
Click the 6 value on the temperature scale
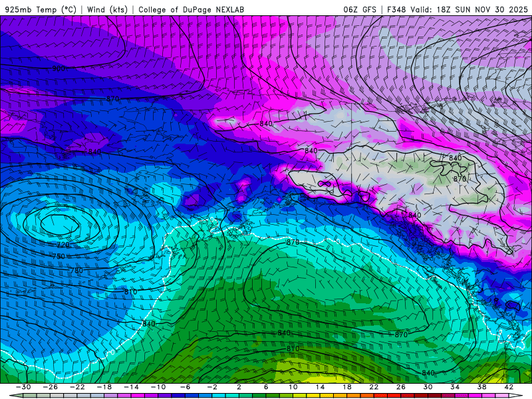click(266, 387)
